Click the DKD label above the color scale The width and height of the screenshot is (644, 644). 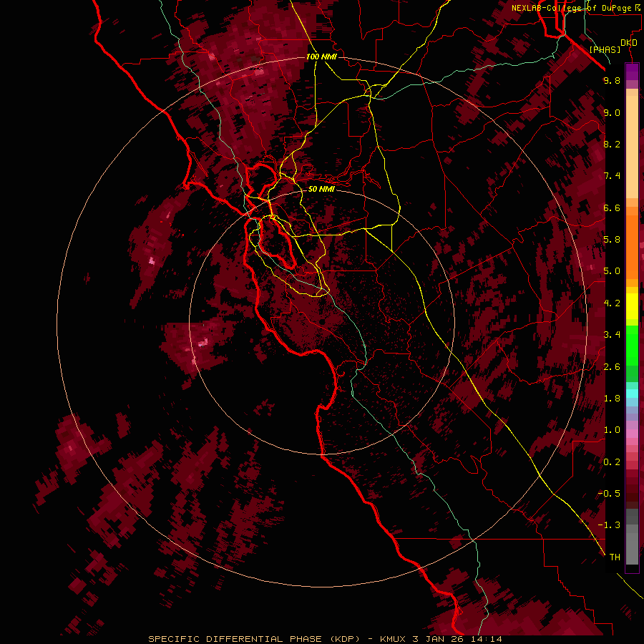[x=629, y=43]
